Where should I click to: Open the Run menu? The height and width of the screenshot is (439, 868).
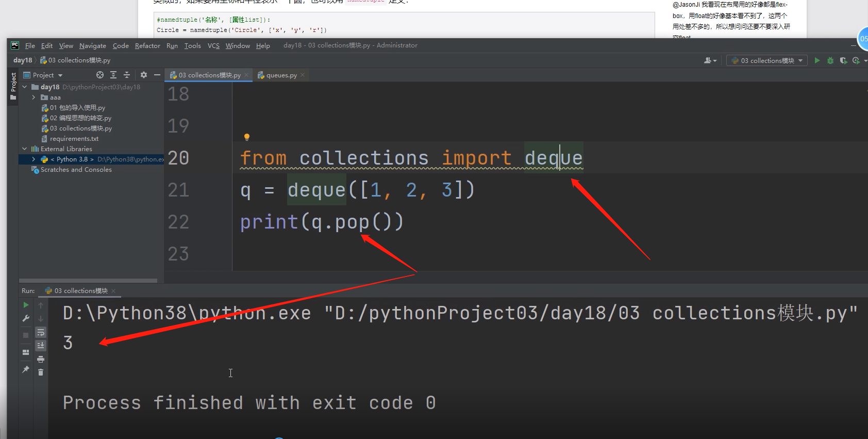coord(172,45)
